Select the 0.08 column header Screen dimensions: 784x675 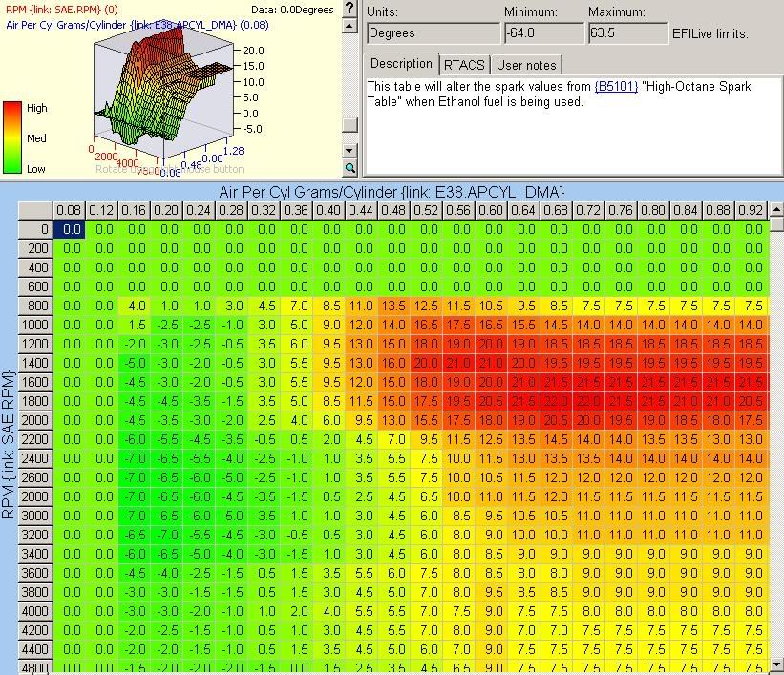pos(69,210)
